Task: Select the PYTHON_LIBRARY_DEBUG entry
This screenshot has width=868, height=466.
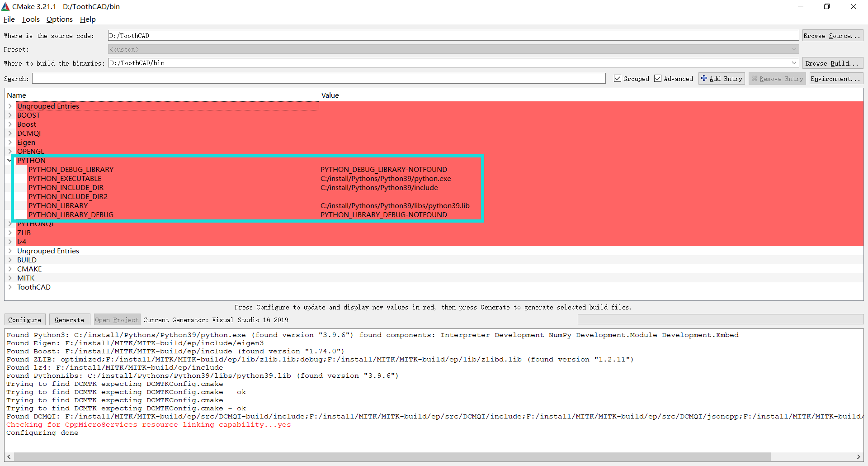Action: click(71, 215)
